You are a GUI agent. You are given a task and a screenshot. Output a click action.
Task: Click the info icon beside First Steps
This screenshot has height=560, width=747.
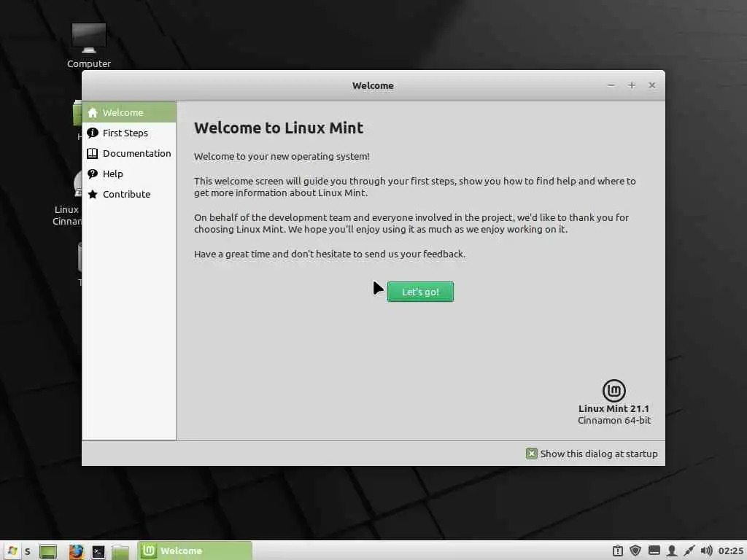click(93, 133)
